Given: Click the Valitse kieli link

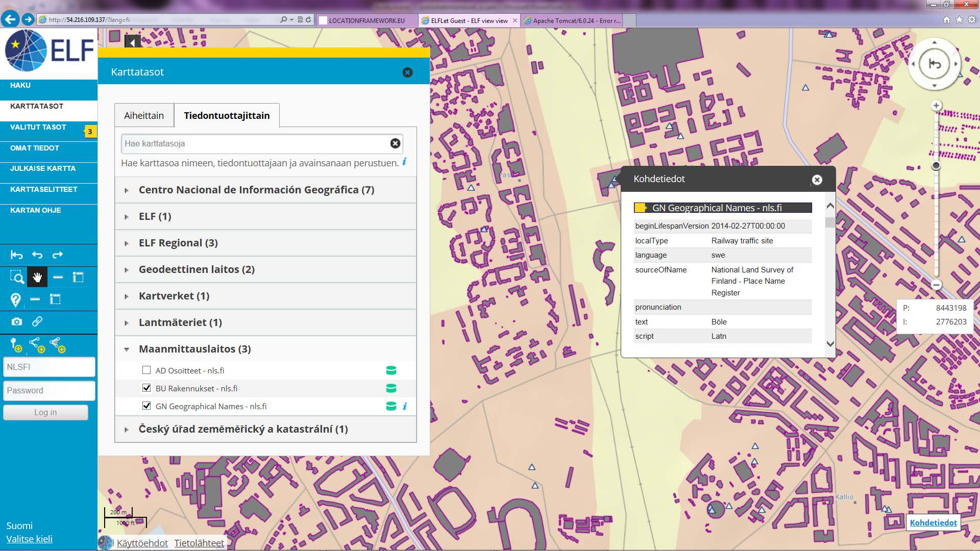Looking at the screenshot, I should coord(29,539).
